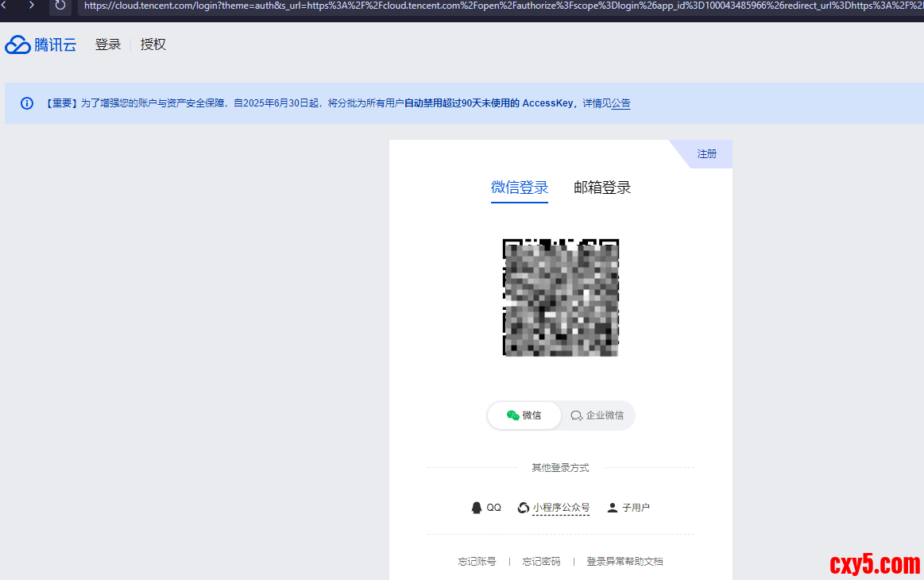Click the info icon in the notice banner
Image resolution: width=924 pixels, height=580 pixels.
27,103
